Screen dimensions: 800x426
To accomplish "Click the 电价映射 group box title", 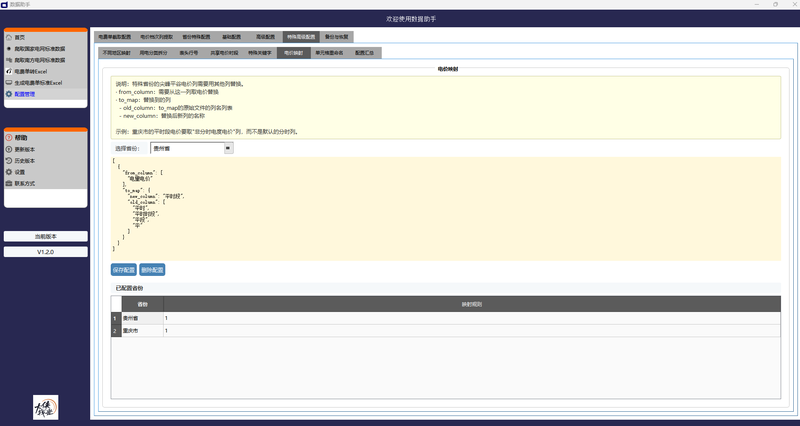I will (448, 68).
